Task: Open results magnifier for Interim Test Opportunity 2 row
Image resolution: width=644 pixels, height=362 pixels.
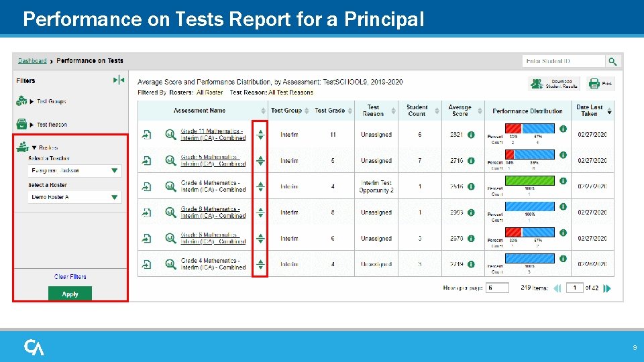Action: pyautogui.click(x=170, y=186)
